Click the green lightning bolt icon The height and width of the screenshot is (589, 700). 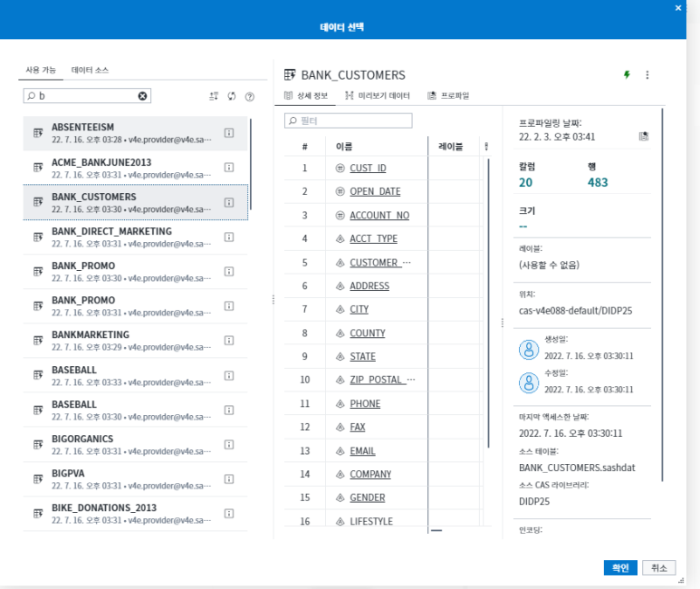pyautogui.click(x=627, y=75)
